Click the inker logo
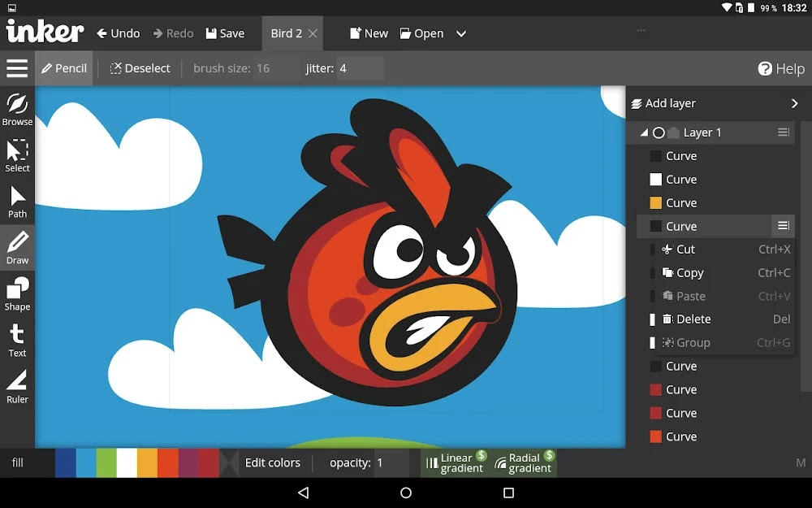The width and height of the screenshot is (812, 508). [45, 31]
